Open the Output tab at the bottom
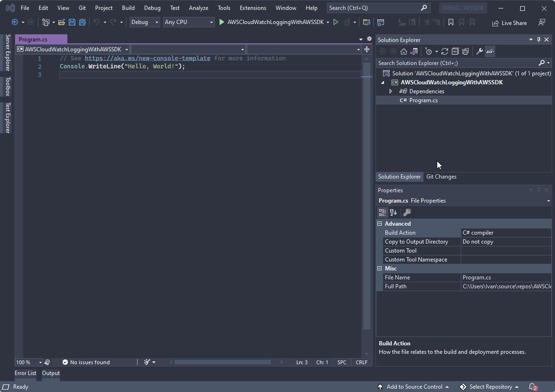Viewport: 555px width, 392px height. click(51, 373)
